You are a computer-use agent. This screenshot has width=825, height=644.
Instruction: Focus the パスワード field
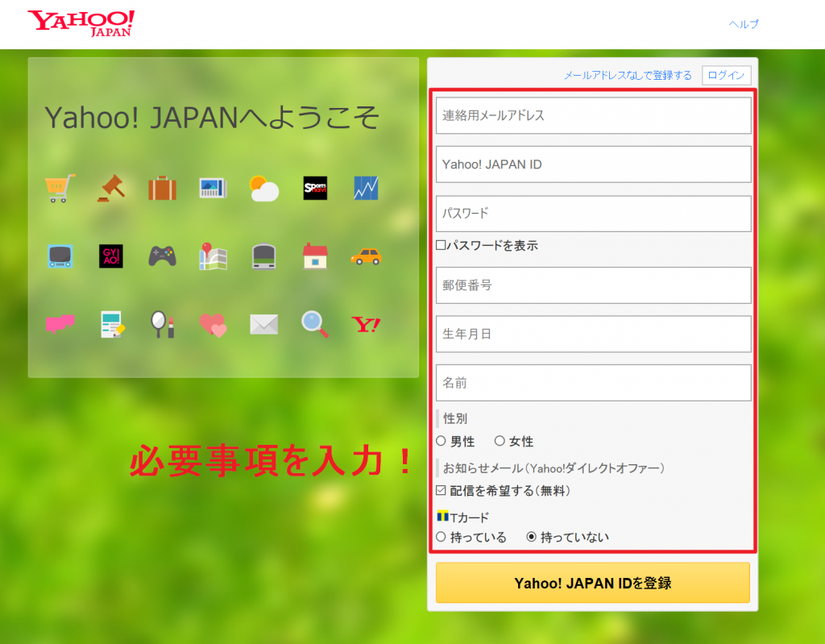coord(594,214)
